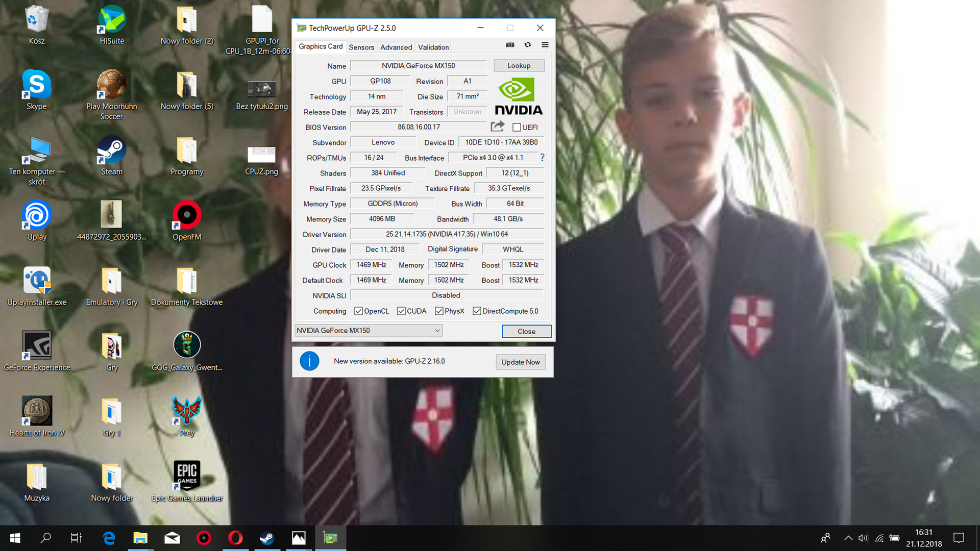Click the Update Now button
Viewport: 980px width, 551px height.
click(520, 362)
